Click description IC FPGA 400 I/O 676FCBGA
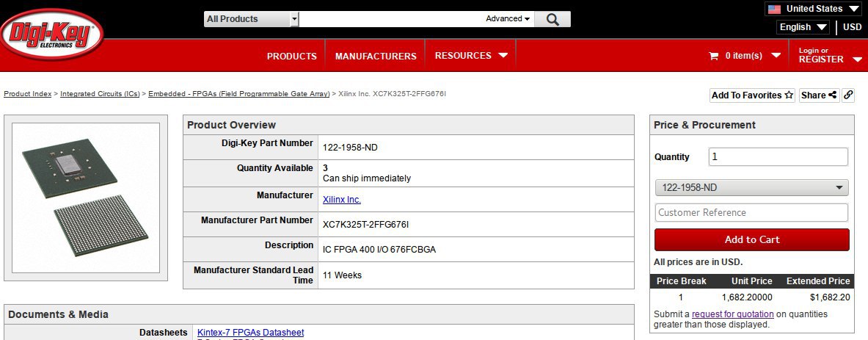Viewport: 868px width, 340px height. coord(379,250)
